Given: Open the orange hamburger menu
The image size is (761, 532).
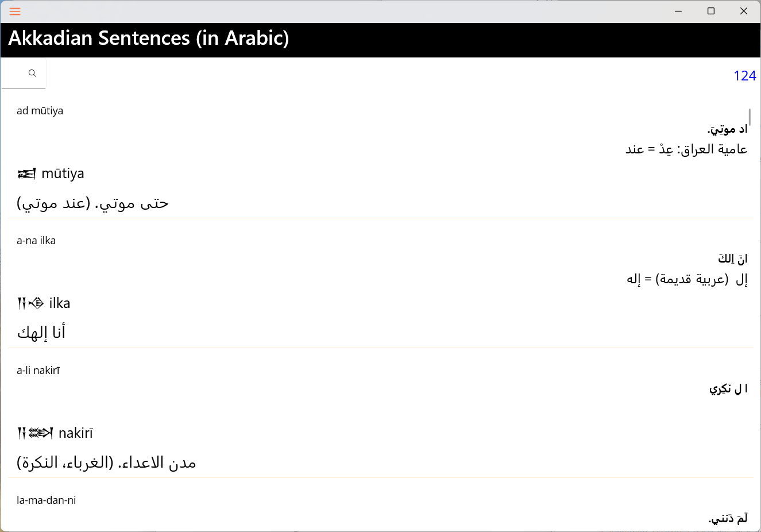Looking at the screenshot, I should coord(15,11).
